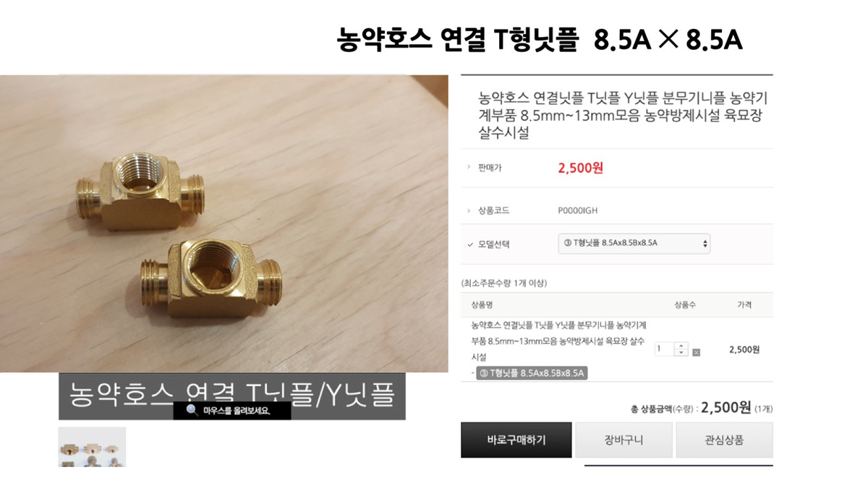This screenshot has width=868, height=488.
Task: Remove the selected option with the X icon
Action: click(x=696, y=352)
